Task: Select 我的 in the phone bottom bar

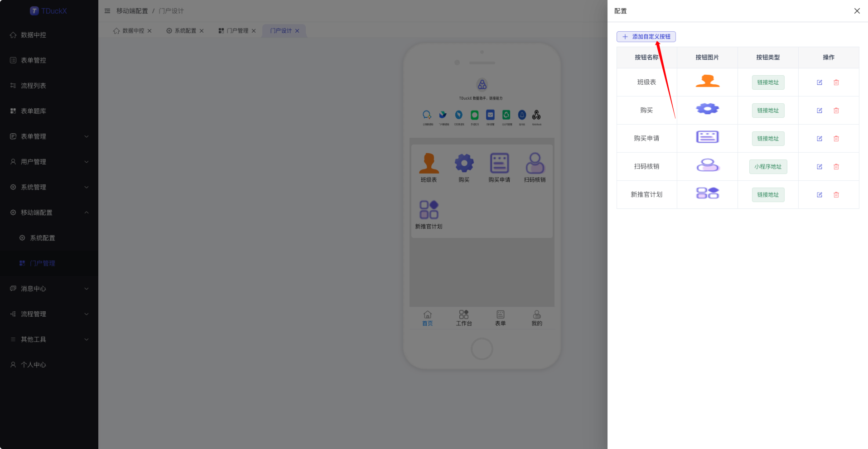Action: point(537,318)
